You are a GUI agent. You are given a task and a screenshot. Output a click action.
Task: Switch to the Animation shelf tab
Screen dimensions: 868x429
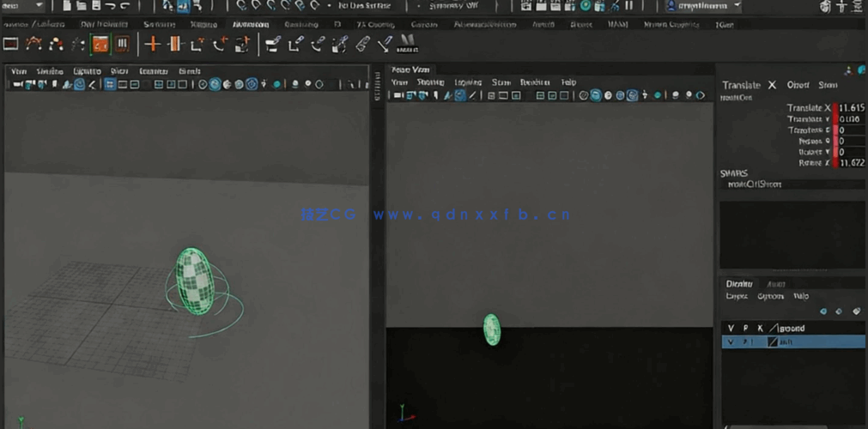point(251,25)
